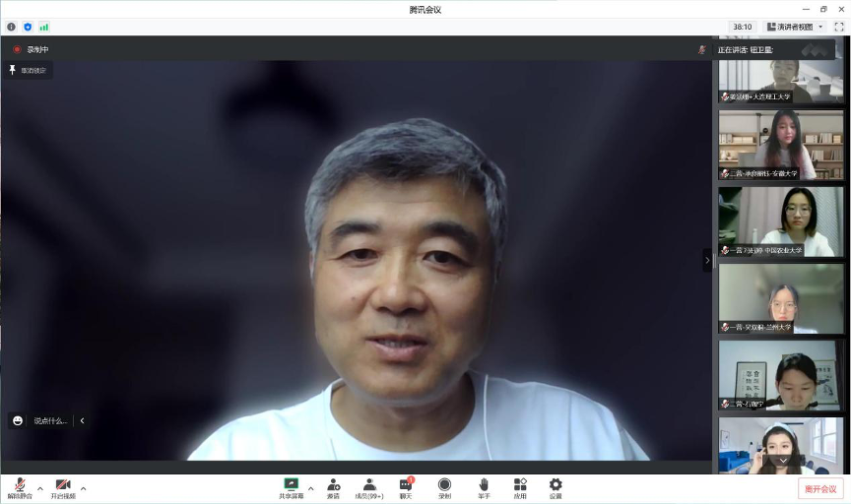Select the 兰州大学 participant thumbnail
This screenshot has width=851, height=504.
[x=781, y=299]
